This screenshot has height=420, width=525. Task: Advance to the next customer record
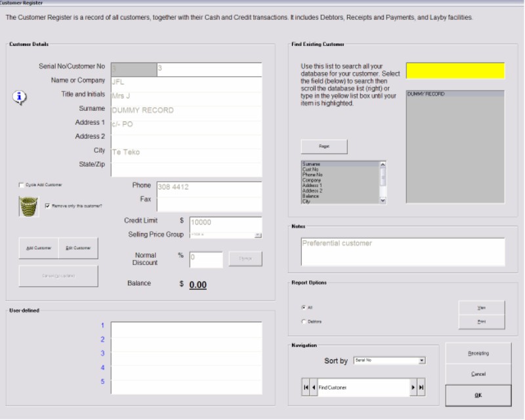click(413, 388)
